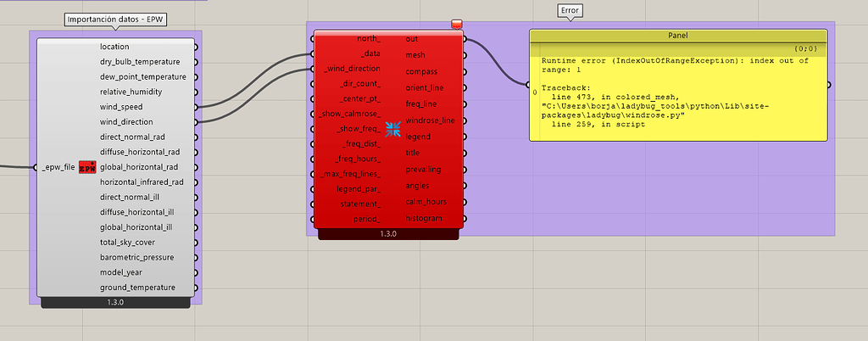Select the 'Error' group label

click(x=570, y=11)
